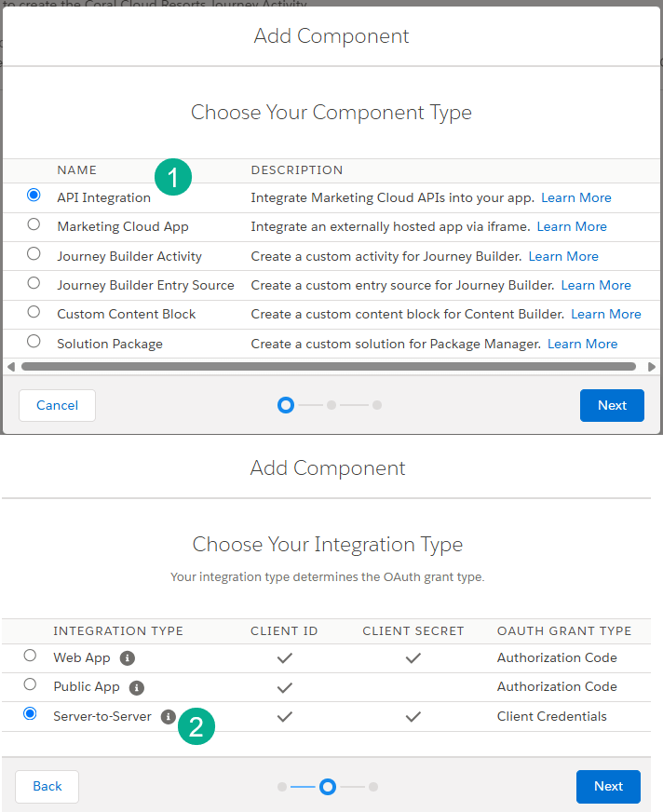663x812 pixels.
Task: Open Learn More for Marketing Cloud App
Action: pyautogui.click(x=572, y=227)
